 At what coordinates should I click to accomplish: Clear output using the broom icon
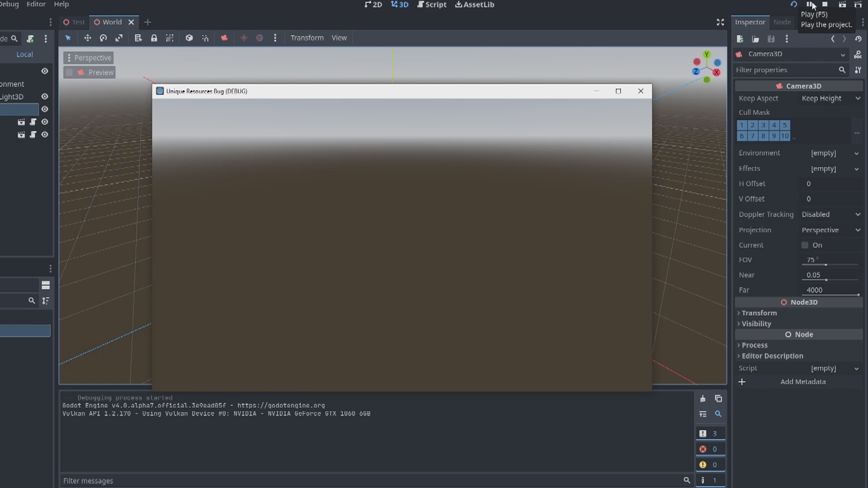(703, 399)
